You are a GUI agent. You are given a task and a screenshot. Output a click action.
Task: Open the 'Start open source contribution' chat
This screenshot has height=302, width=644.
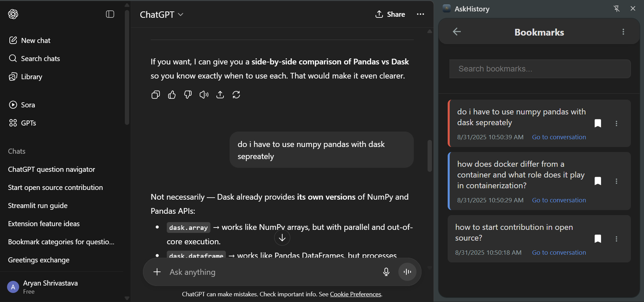55,188
